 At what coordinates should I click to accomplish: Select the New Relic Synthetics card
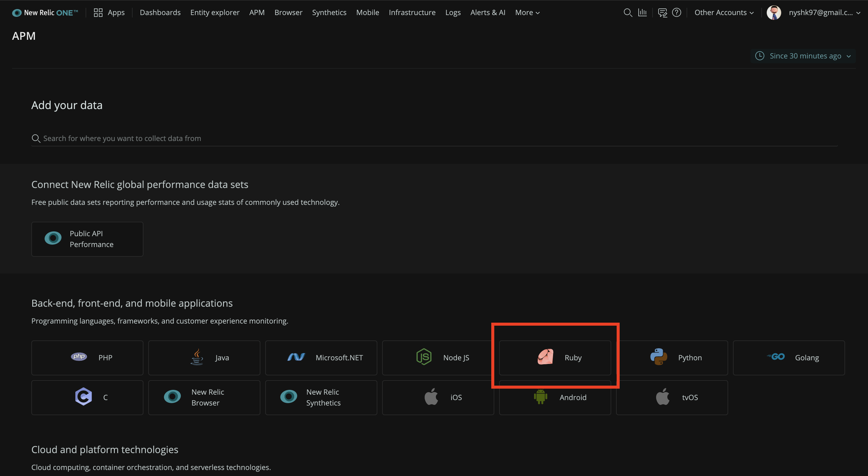point(321,397)
